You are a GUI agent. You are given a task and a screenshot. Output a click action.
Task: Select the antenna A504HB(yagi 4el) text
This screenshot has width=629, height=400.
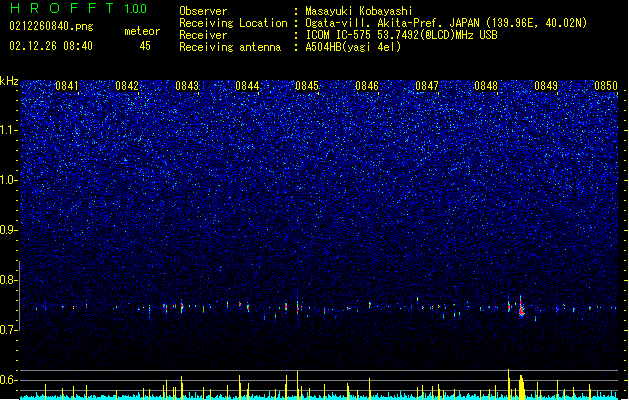coord(353,47)
